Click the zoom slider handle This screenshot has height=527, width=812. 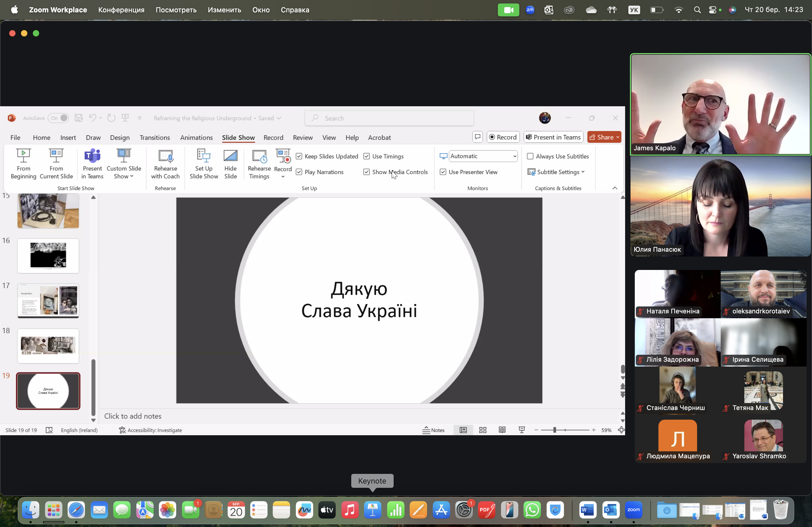pyautogui.click(x=554, y=430)
